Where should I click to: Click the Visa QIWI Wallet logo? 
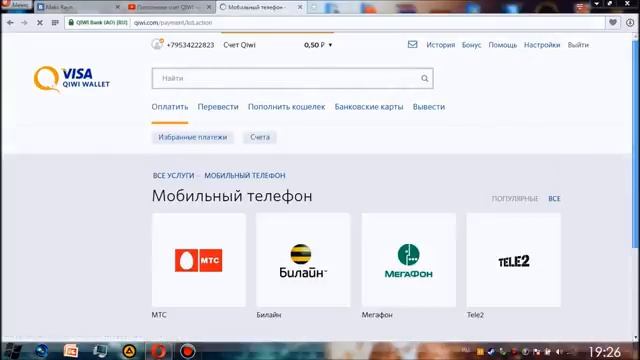click(x=72, y=79)
